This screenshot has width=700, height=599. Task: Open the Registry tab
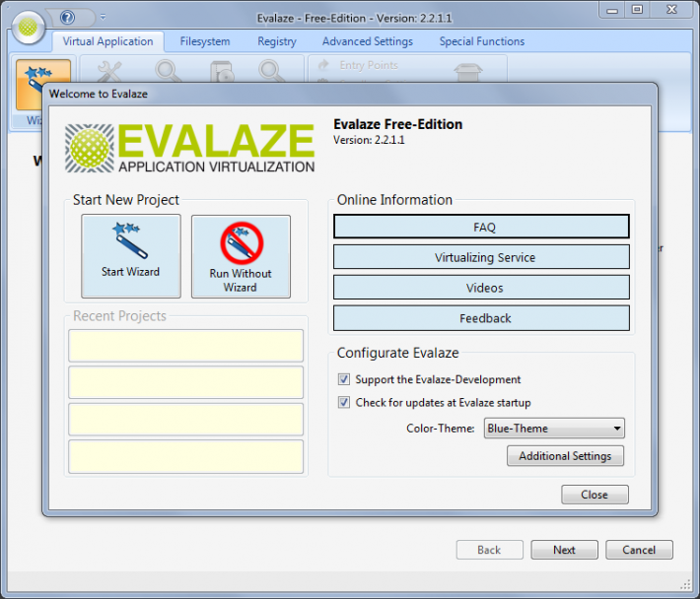277,41
